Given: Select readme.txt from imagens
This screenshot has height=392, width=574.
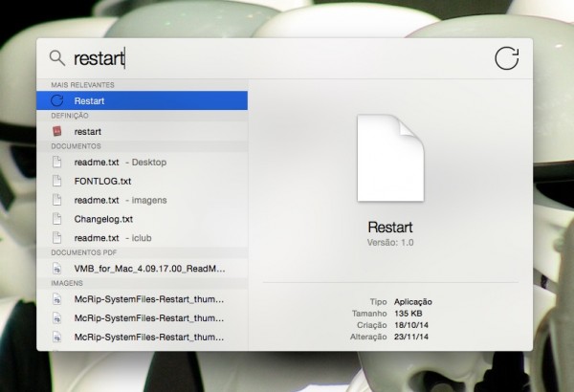Looking at the screenshot, I should [x=142, y=200].
